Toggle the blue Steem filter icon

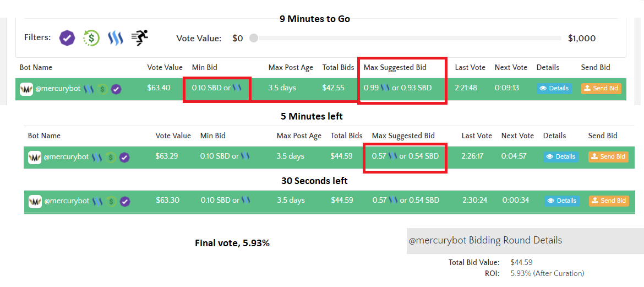pos(116,38)
